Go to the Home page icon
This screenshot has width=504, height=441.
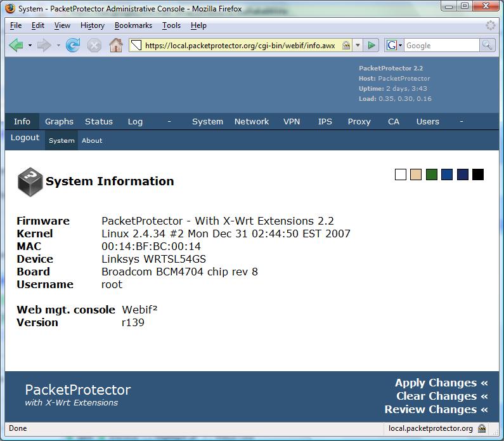[x=116, y=45]
